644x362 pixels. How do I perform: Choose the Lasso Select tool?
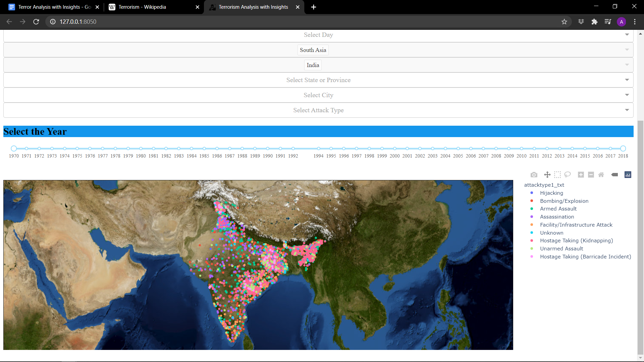[x=568, y=175]
